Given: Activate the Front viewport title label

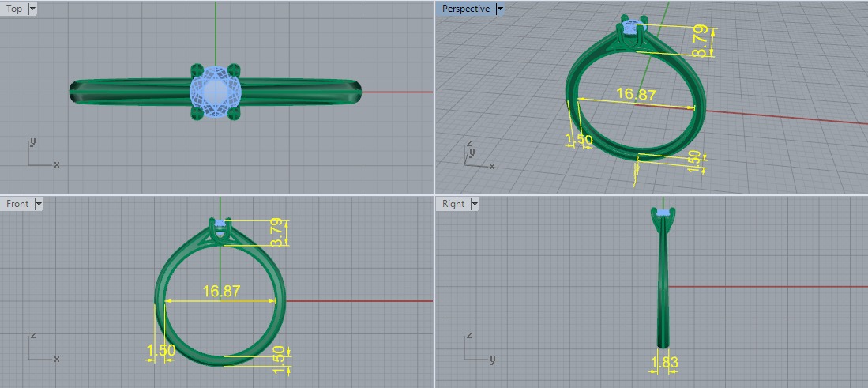Looking at the screenshot, I should pos(17,204).
